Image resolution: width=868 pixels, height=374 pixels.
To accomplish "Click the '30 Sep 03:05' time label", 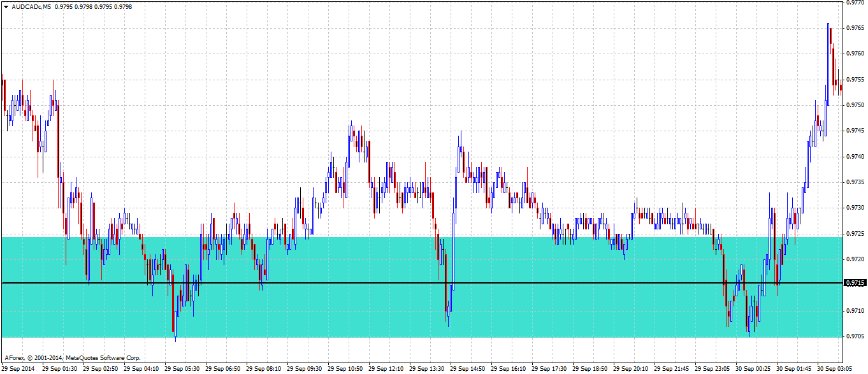I will tap(835, 369).
